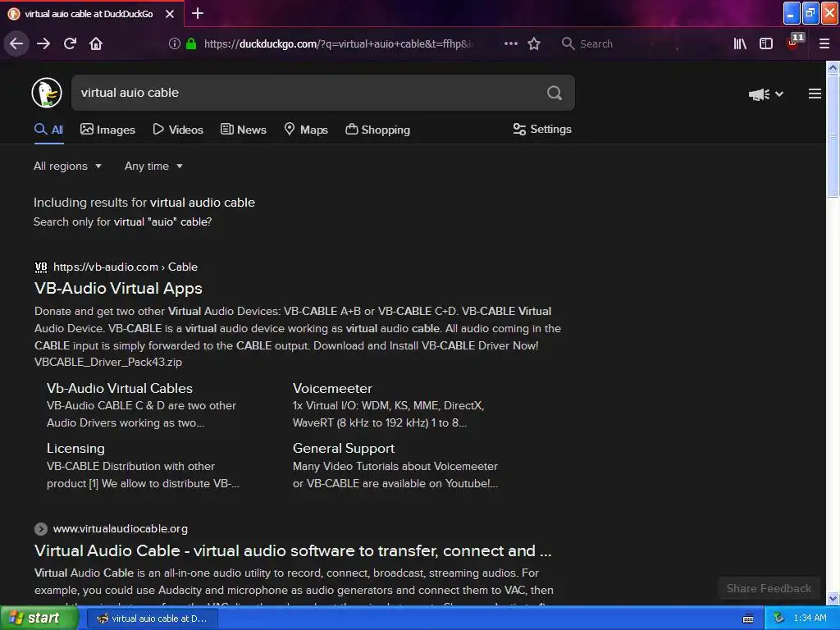This screenshot has width=840, height=630.
Task: Open the Firefox Library icon
Action: coord(740,43)
